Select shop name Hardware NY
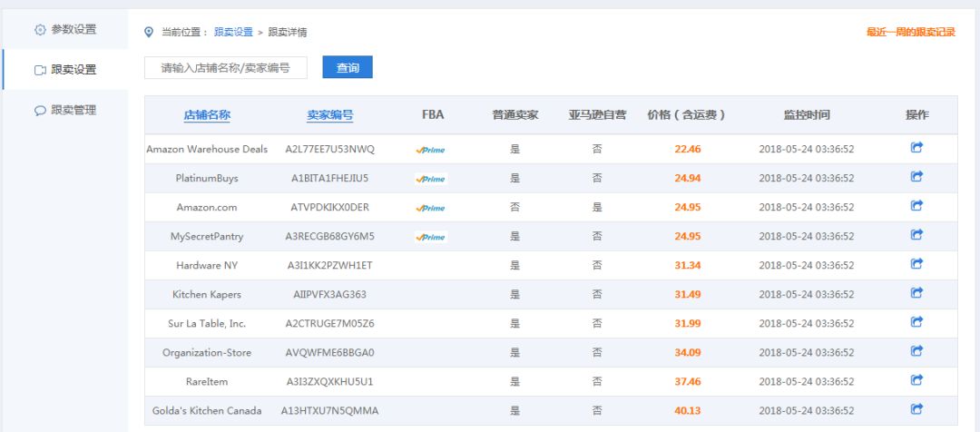Viewport: 980px width, 432px height. [207, 266]
